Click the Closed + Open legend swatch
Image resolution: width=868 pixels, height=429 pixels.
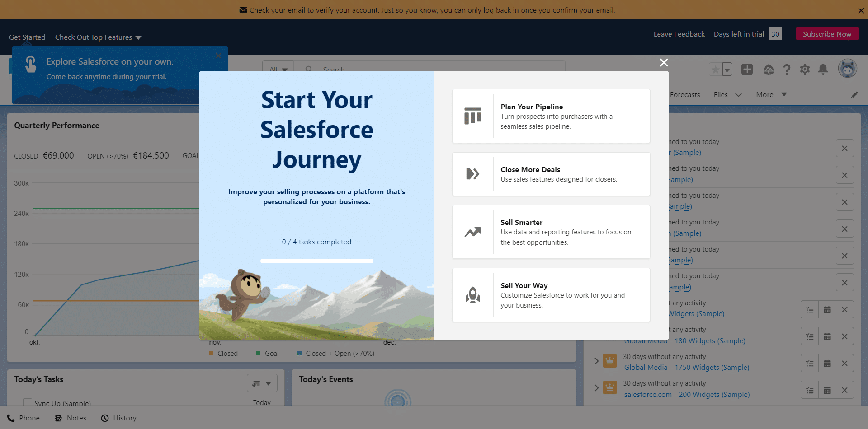tap(299, 353)
